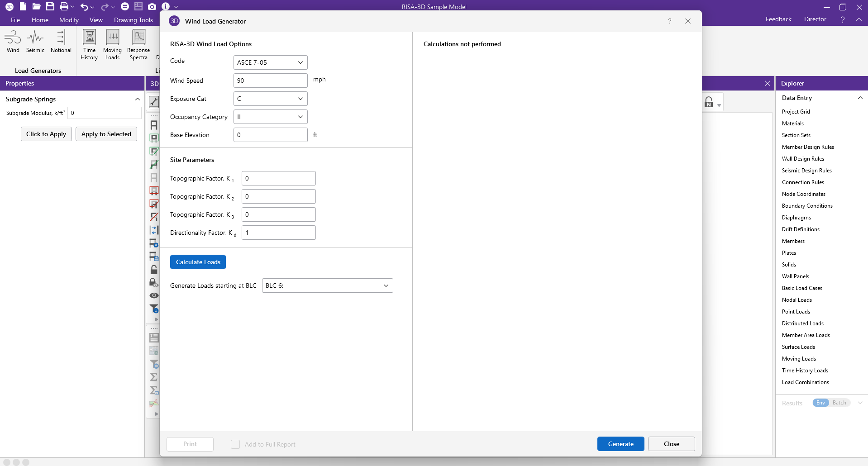The height and width of the screenshot is (466, 868).
Task: Click the Save disk icon
Action: [50, 6]
